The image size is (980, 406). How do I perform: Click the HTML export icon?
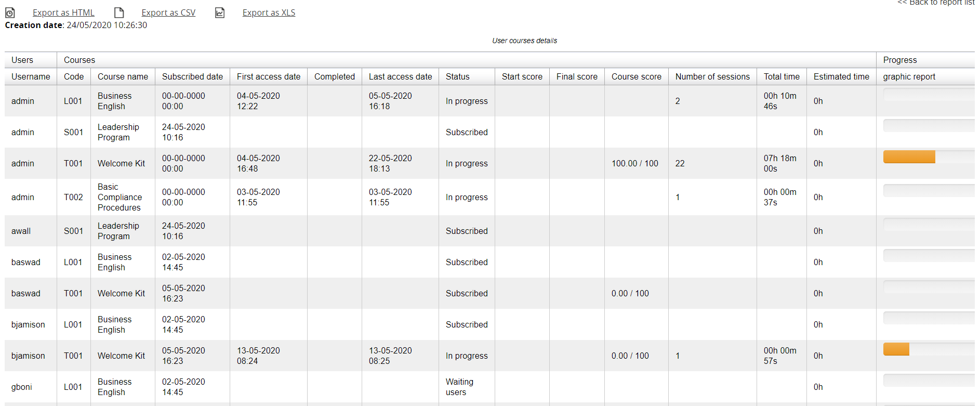click(x=10, y=13)
